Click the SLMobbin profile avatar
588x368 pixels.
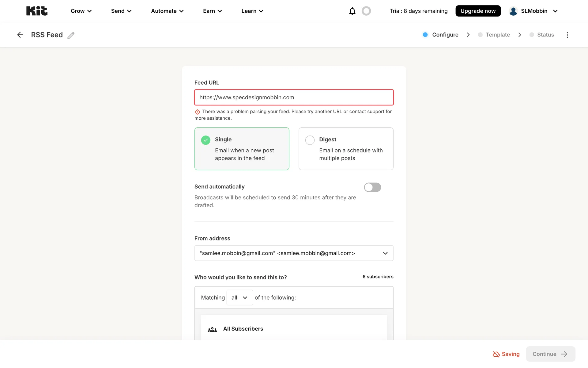point(513,11)
